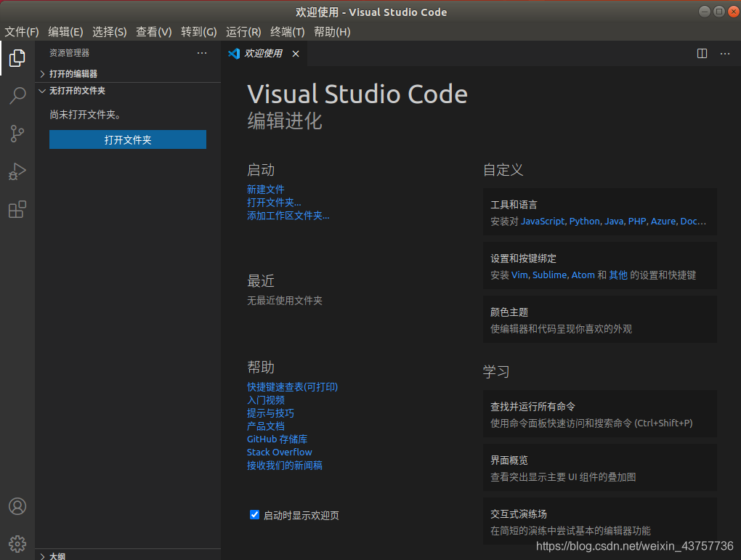741x560 pixels.
Task: Click the Atom keybindings link
Action: pyautogui.click(x=583, y=275)
